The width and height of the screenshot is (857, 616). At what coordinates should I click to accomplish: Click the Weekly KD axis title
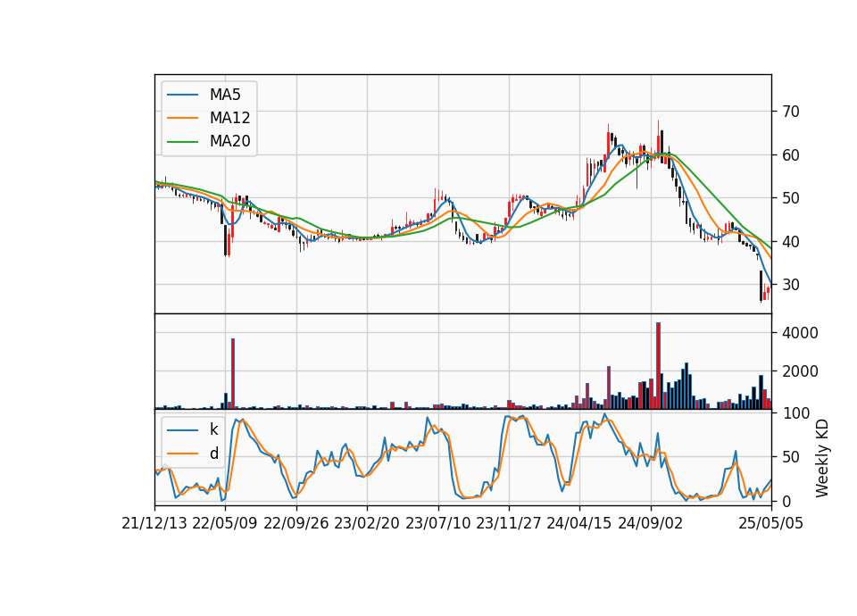(822, 458)
